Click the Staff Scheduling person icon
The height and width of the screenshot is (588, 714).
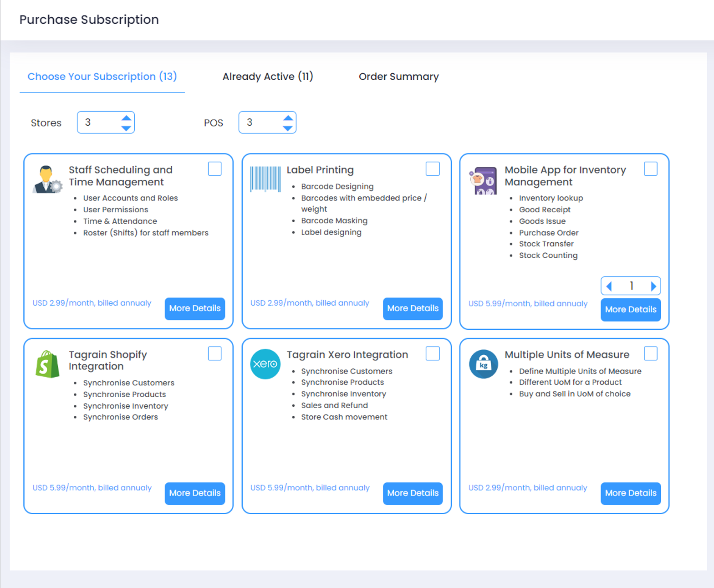pos(47,179)
